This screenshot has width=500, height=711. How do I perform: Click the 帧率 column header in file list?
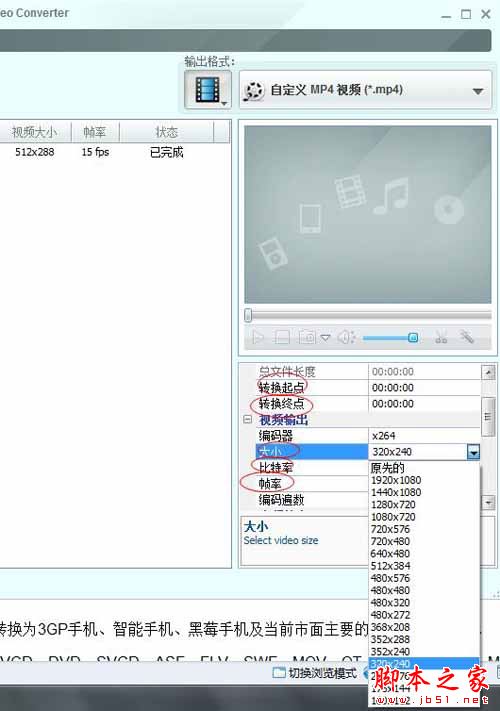pyautogui.click(x=95, y=132)
